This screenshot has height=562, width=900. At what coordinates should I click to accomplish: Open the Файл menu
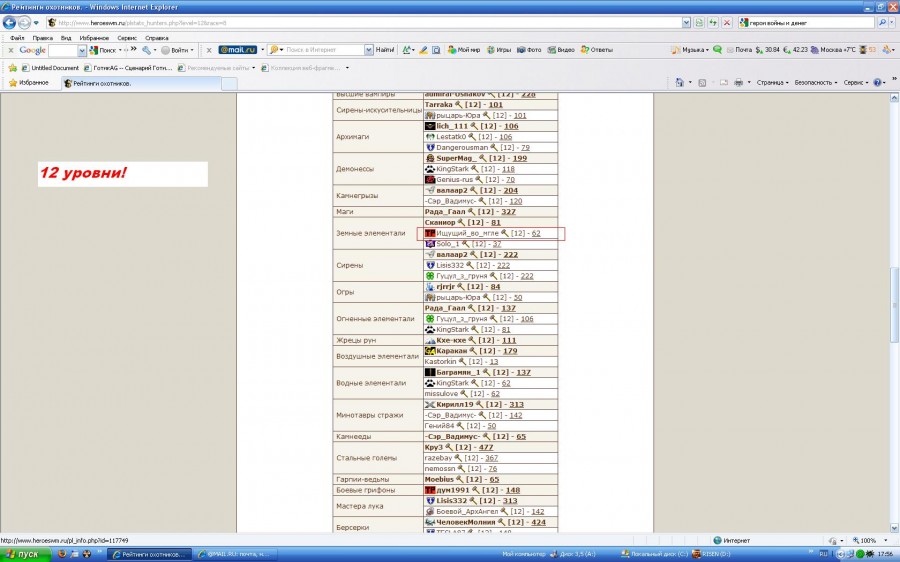pos(17,38)
